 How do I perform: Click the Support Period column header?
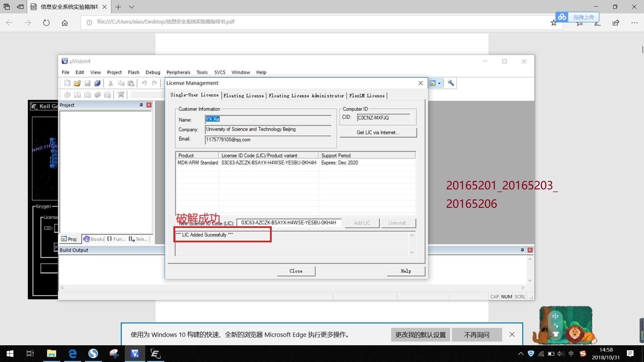point(367,156)
